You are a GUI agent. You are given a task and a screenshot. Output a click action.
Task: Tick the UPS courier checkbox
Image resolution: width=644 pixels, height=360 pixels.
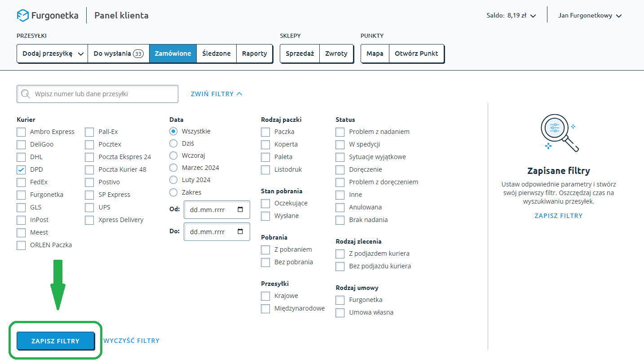point(89,207)
